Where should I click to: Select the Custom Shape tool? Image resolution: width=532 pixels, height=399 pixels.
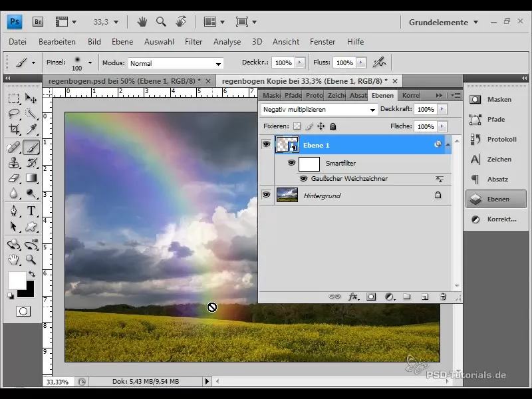pos(31,226)
